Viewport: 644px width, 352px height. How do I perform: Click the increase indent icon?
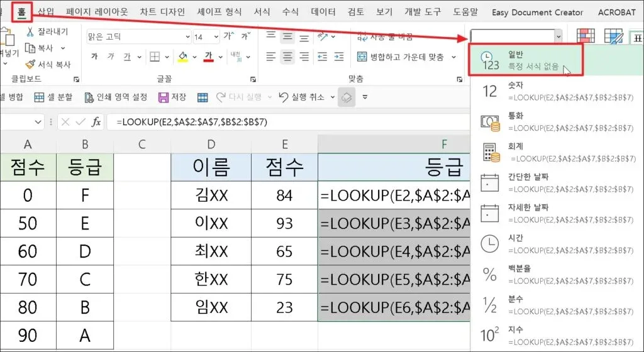[339, 57]
